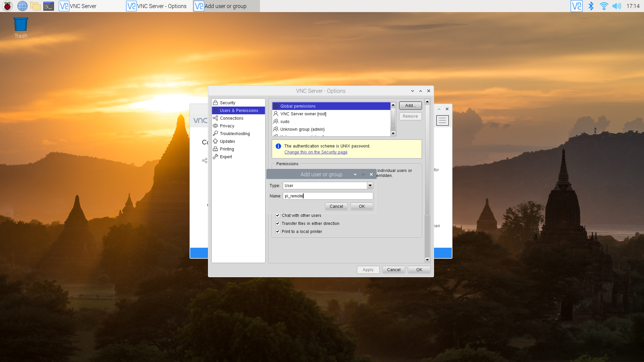Open the Connections sidebar page
Screen dimensions: 644x362
(231, 118)
